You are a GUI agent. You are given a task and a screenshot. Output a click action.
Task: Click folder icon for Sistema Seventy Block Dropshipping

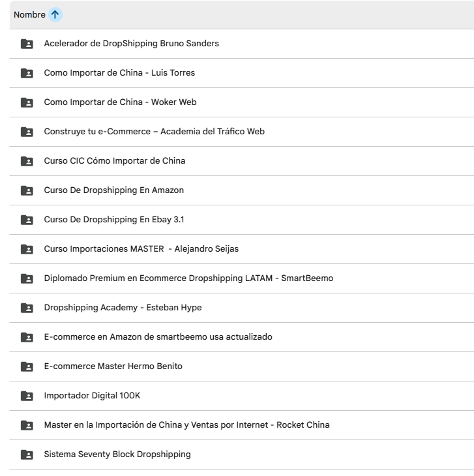(27, 454)
